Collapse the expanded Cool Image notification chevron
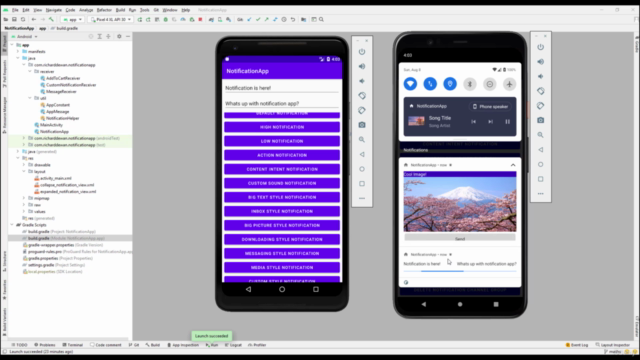This screenshot has width=640, height=360. click(513, 165)
